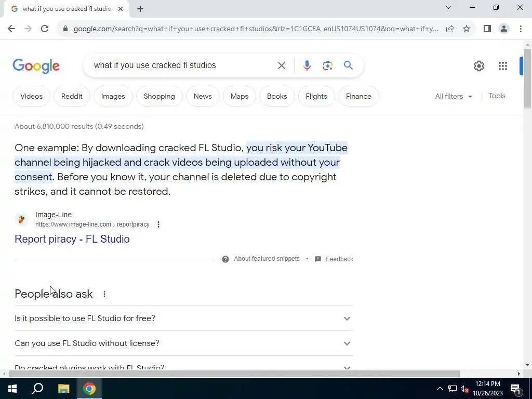Click inside the Google search box text

155,65
